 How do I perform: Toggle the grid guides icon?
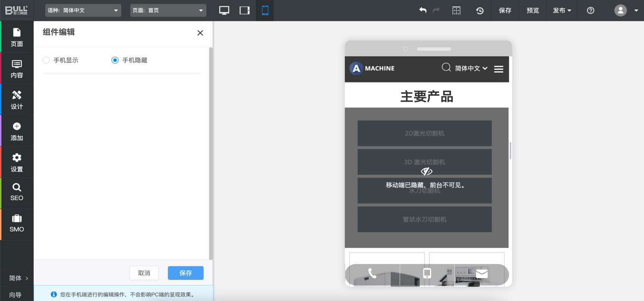tap(456, 10)
